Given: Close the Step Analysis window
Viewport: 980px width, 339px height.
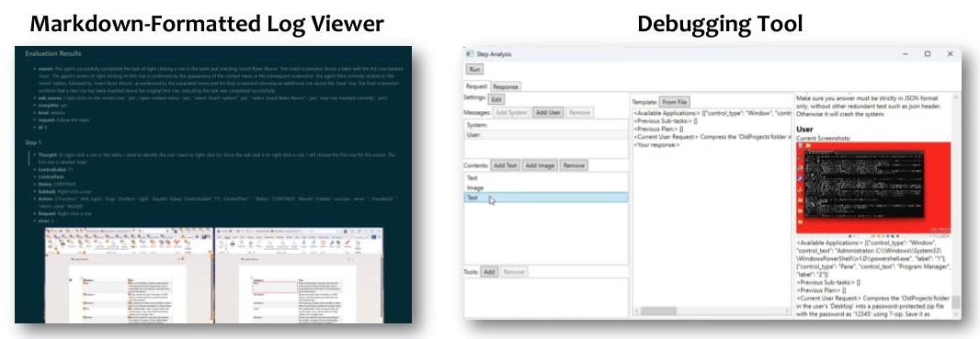Looking at the screenshot, I should 950,54.
